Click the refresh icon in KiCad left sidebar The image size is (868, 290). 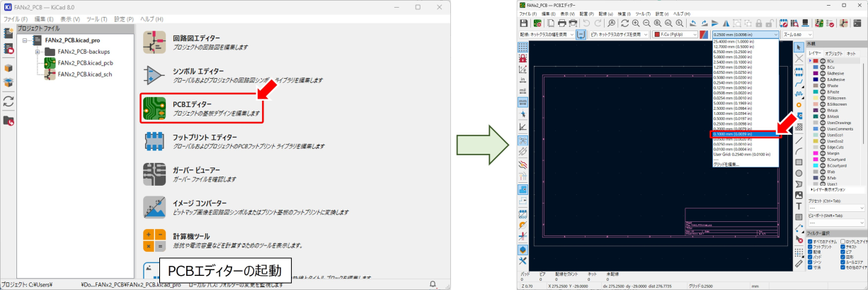[x=8, y=101]
